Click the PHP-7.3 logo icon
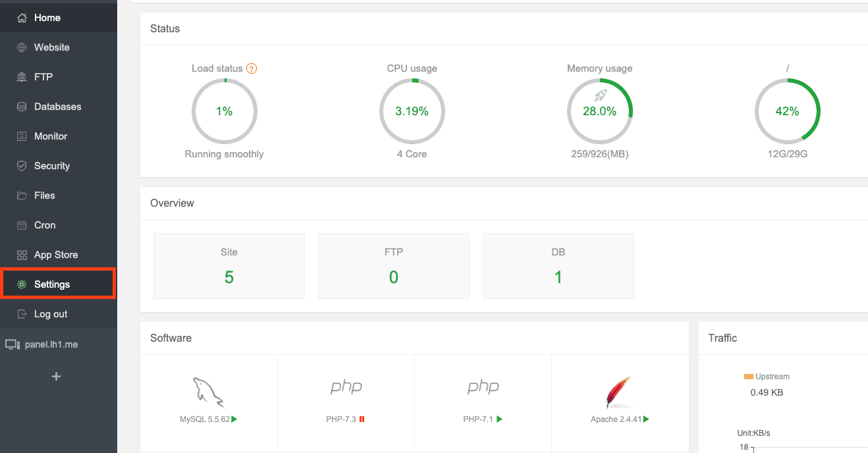This screenshot has height=453, width=868. (346, 388)
